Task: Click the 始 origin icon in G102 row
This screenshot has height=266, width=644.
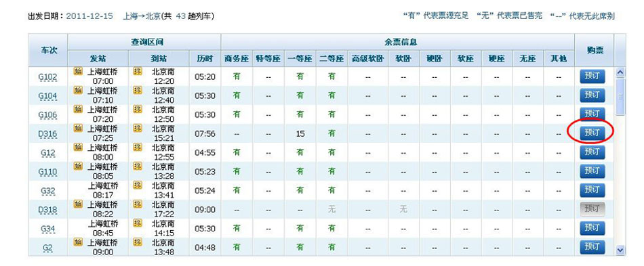Action: click(78, 71)
